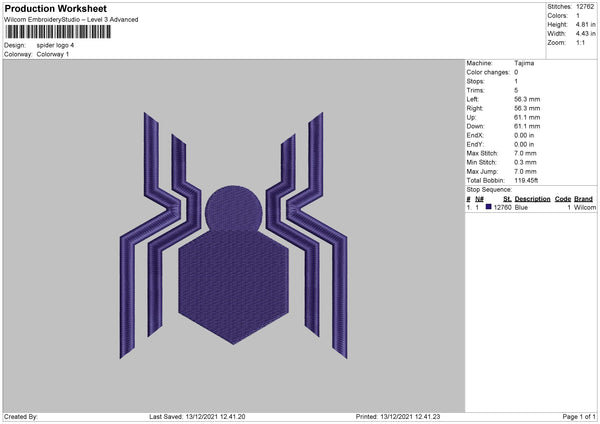The height and width of the screenshot is (424, 600).
Task: Click the Wilcom brand entry in stop sequence
Action: click(584, 207)
